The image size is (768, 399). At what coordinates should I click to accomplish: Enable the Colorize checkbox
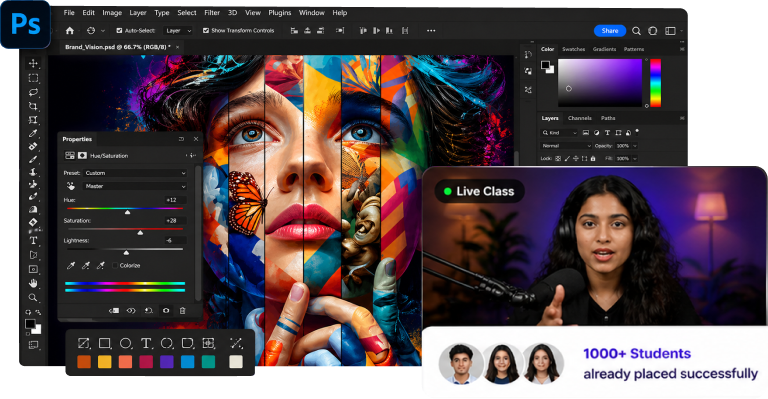pos(115,265)
